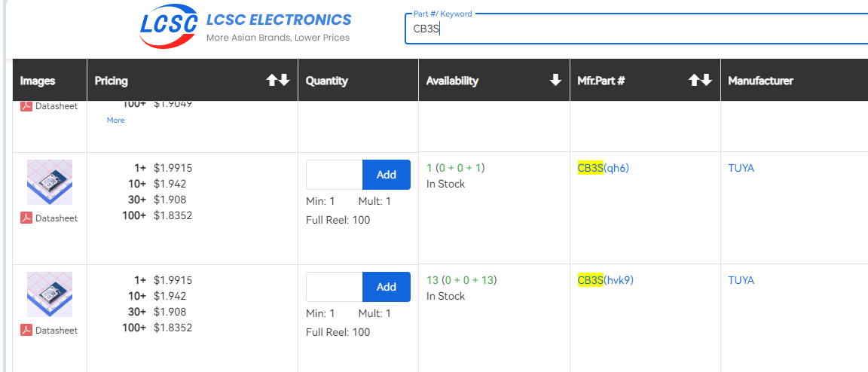Open Datasheet text link for CB3S(hvk9)
868x372 pixels.
57,330
